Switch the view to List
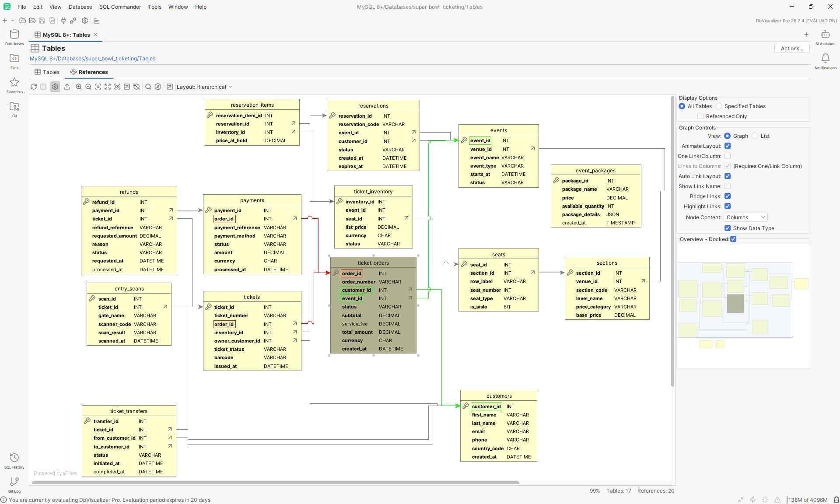Image resolution: width=840 pixels, height=504 pixels. coord(755,136)
